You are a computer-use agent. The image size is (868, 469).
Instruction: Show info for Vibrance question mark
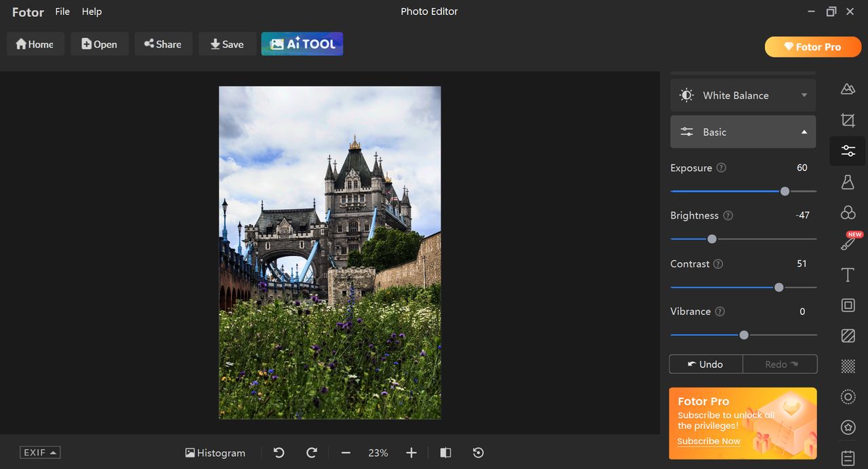pos(720,312)
